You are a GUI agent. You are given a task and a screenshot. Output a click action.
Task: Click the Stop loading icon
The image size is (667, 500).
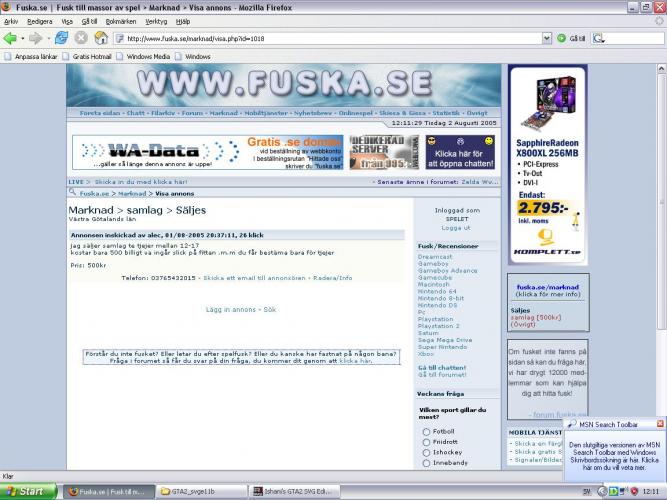coord(81,38)
